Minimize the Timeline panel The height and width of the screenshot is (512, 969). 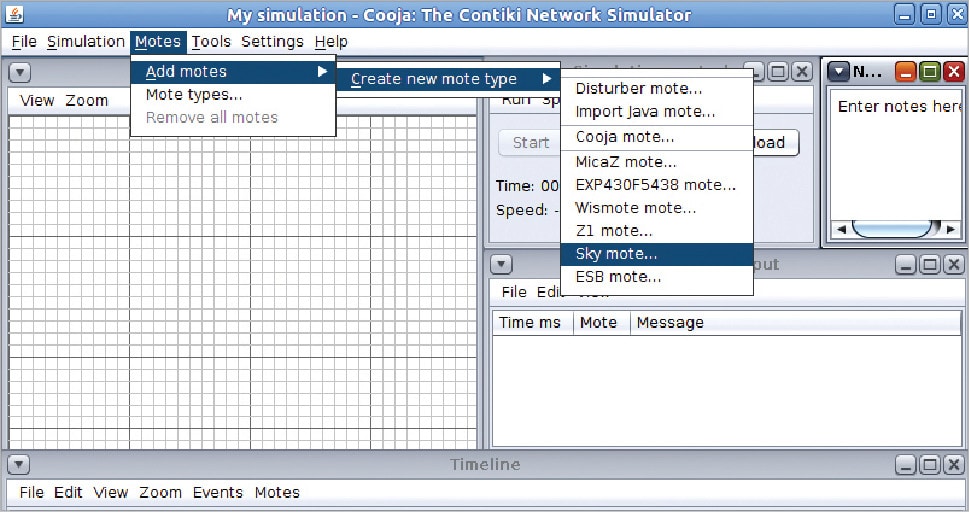tap(905, 464)
